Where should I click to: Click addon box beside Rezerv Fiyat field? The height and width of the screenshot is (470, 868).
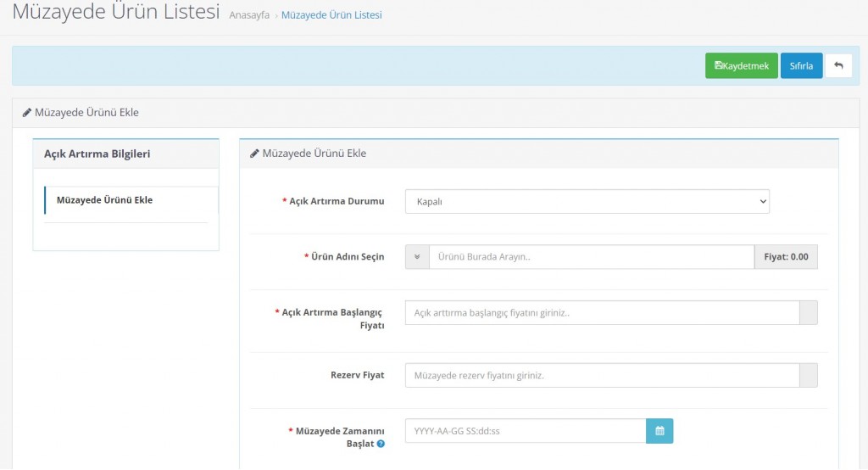pyautogui.click(x=809, y=375)
